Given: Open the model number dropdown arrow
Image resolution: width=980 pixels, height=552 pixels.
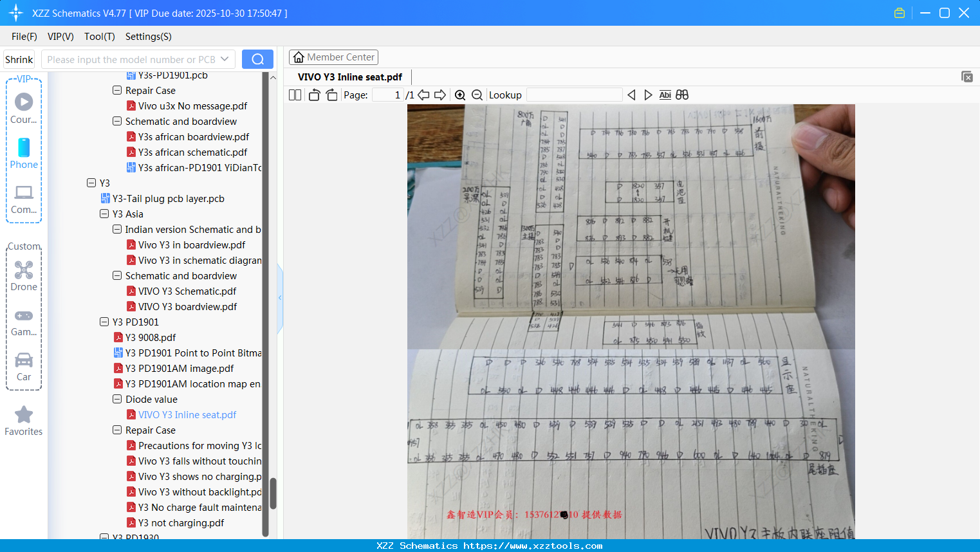Looking at the screenshot, I should point(225,59).
